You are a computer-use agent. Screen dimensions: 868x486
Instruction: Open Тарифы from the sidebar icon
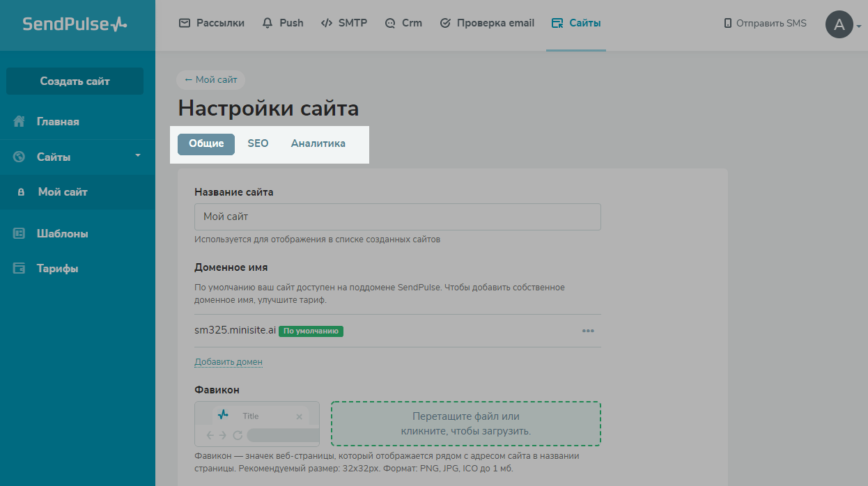click(x=19, y=268)
